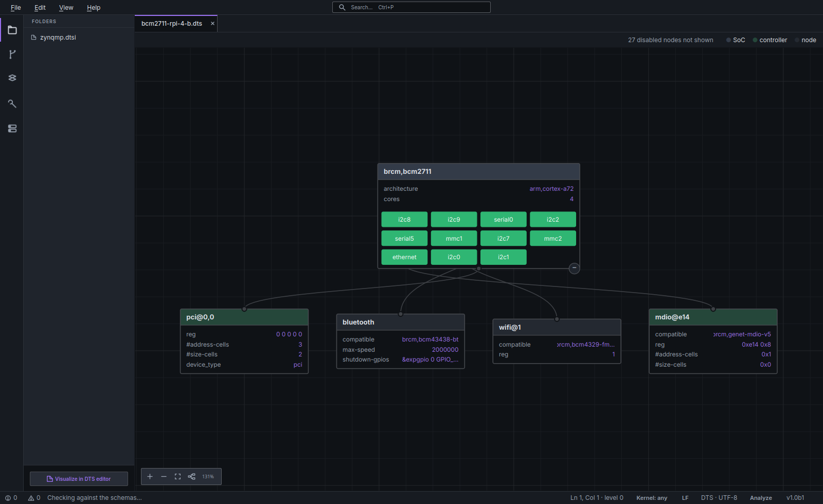Click Analyze in the status bar
Viewport: 823px width, 504px height.
761,498
